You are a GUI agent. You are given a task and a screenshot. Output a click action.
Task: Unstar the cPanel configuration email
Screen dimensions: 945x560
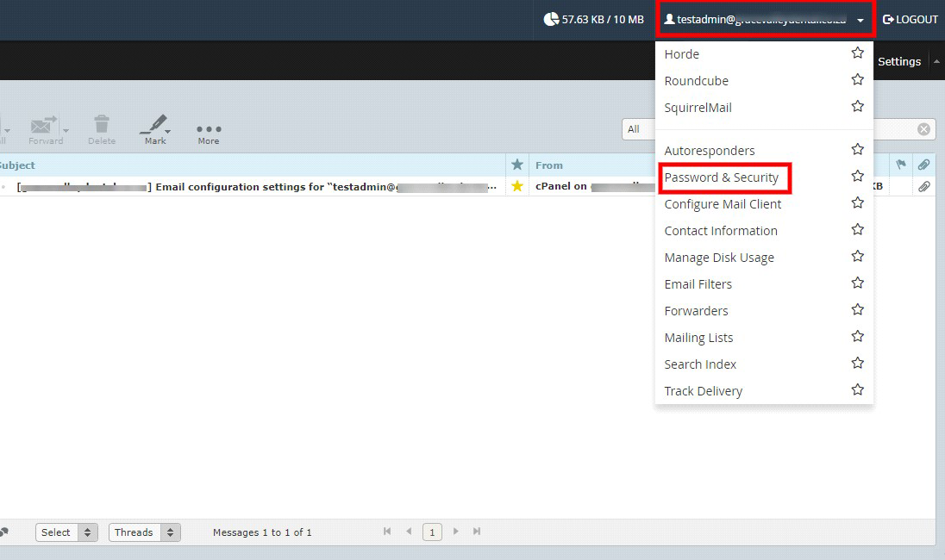[x=517, y=186]
